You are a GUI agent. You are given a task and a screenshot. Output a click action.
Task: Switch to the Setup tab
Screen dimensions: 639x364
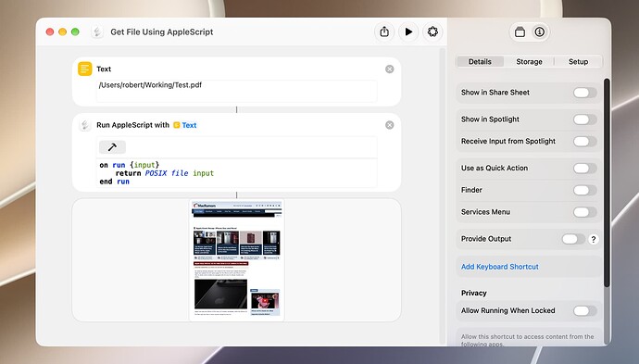tap(578, 61)
